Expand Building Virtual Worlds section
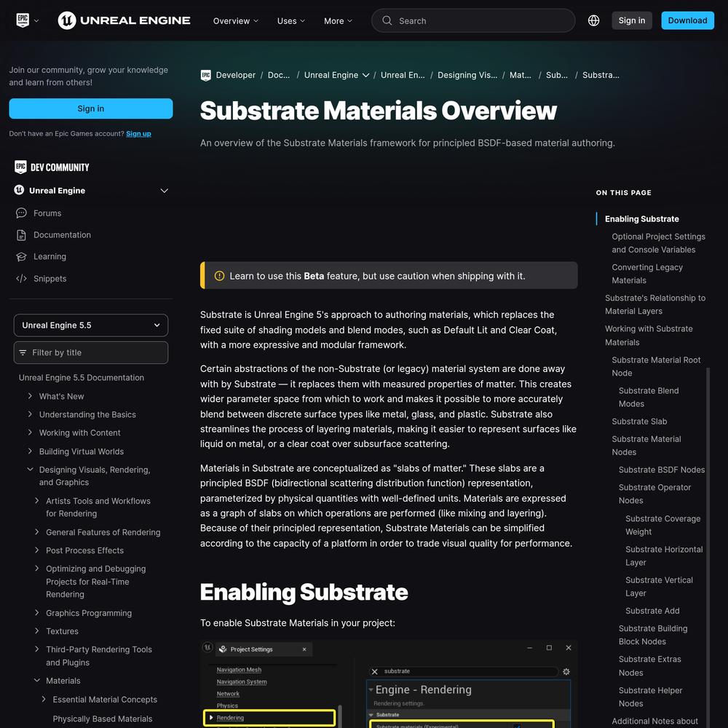Image resolution: width=728 pixels, height=728 pixels. pos(30,451)
